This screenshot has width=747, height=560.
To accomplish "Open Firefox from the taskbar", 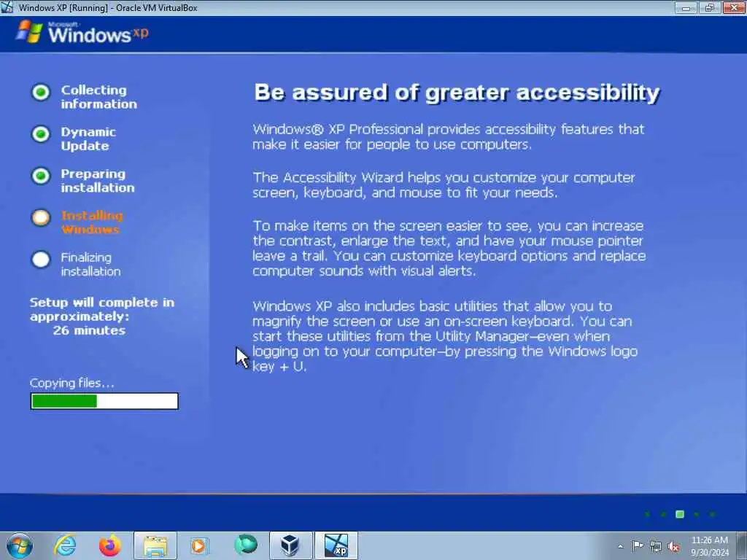I will pyautogui.click(x=110, y=545).
